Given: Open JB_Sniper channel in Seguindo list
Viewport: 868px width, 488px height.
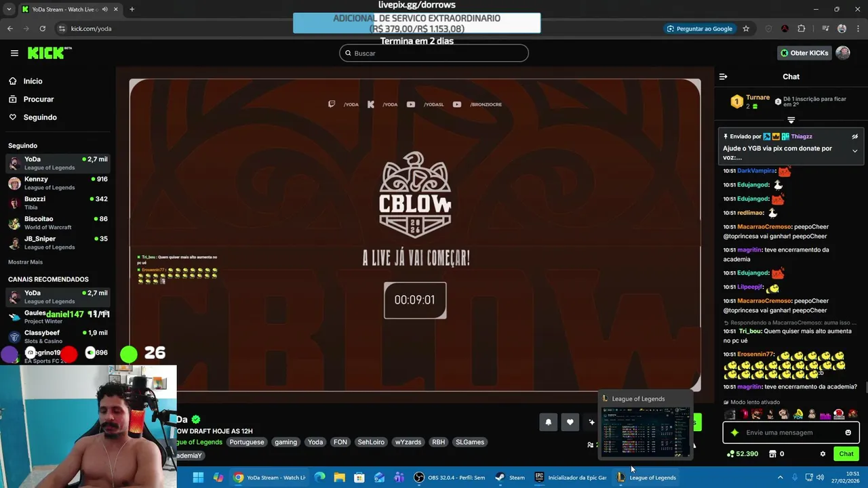Looking at the screenshot, I should pos(58,243).
